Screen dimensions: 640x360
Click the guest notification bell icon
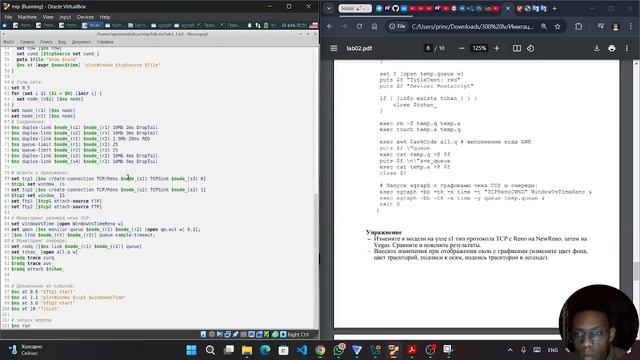(x=250, y=25)
